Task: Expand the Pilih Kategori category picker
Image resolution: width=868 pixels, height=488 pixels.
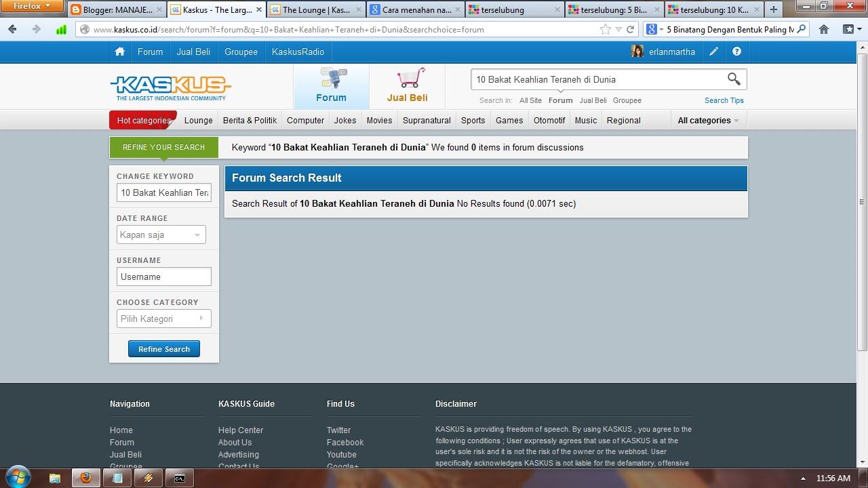Action: tap(164, 319)
